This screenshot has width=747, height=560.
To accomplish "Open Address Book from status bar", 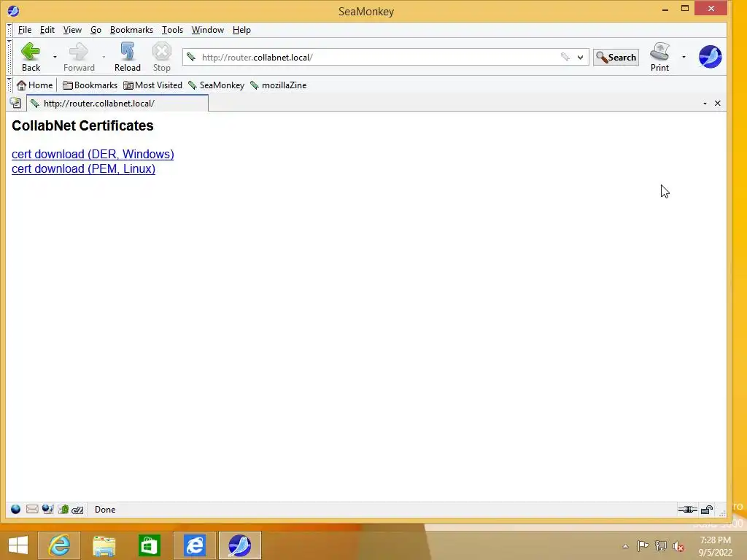I will tap(63, 510).
